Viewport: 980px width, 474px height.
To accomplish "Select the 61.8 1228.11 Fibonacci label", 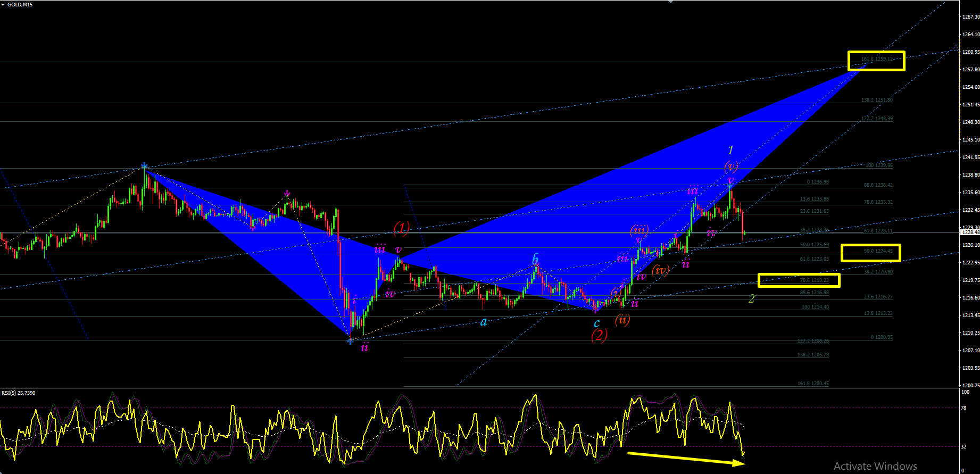I will coord(878,231).
